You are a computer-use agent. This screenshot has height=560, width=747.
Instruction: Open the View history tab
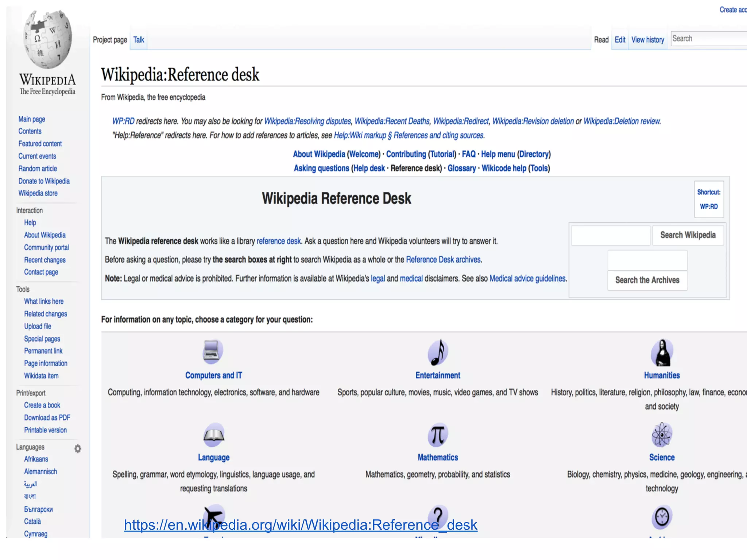click(647, 40)
